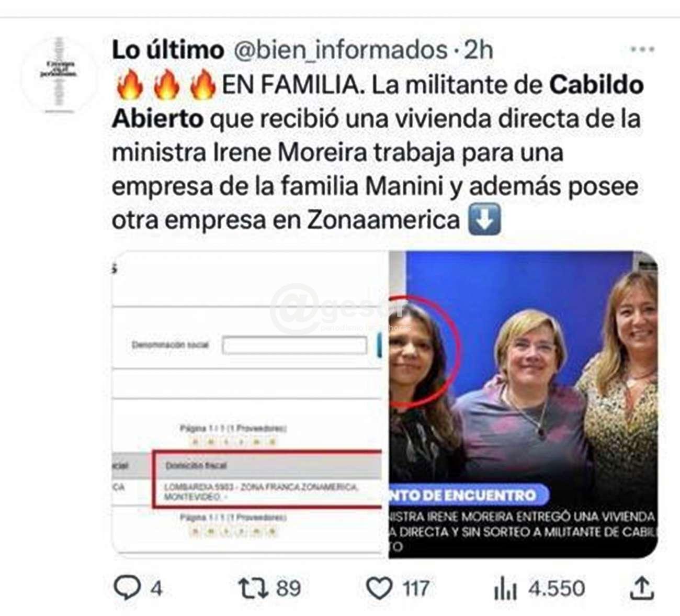
Task: Click the 4.550 views count
Action: (556, 588)
